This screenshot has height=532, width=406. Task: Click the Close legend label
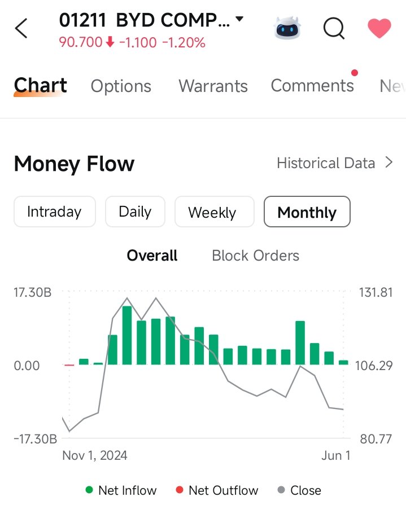click(x=305, y=491)
